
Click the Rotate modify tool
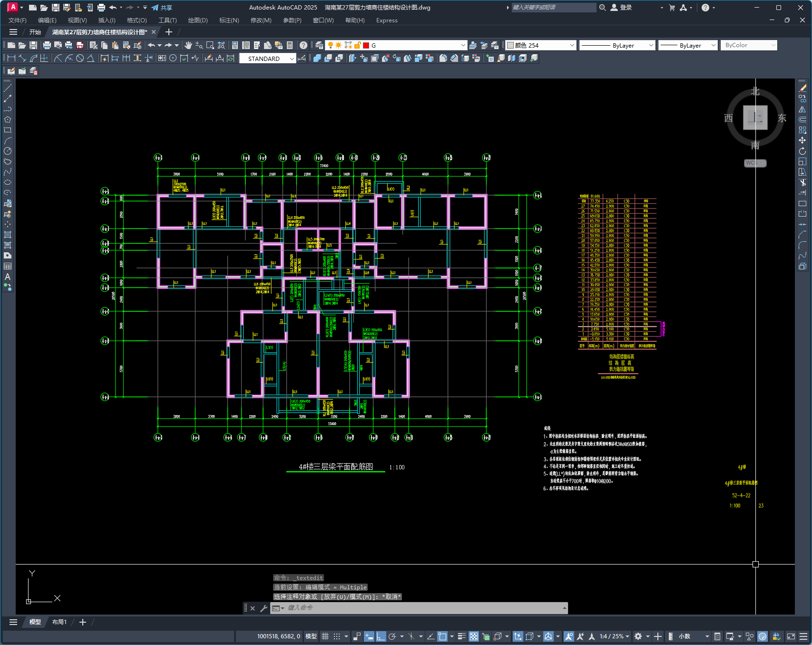[803, 151]
